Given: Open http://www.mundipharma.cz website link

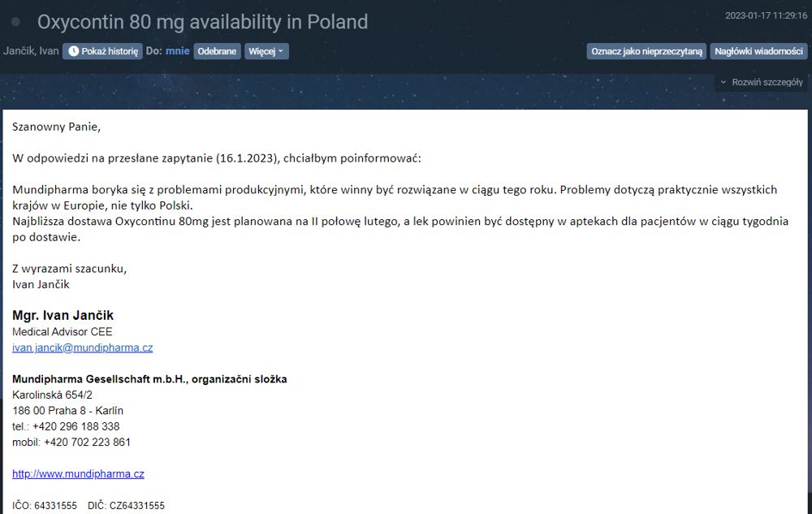Looking at the screenshot, I should (78, 473).
